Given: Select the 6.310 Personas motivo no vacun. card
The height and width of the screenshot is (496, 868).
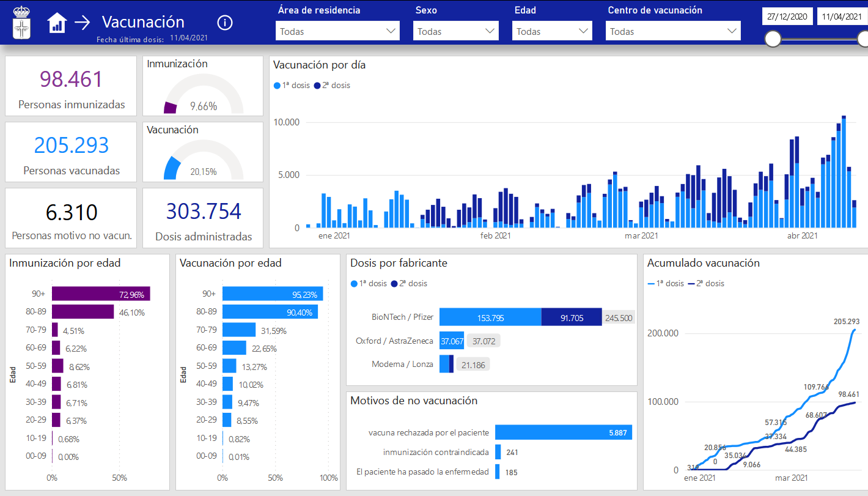Looking at the screenshot, I should point(72,218).
